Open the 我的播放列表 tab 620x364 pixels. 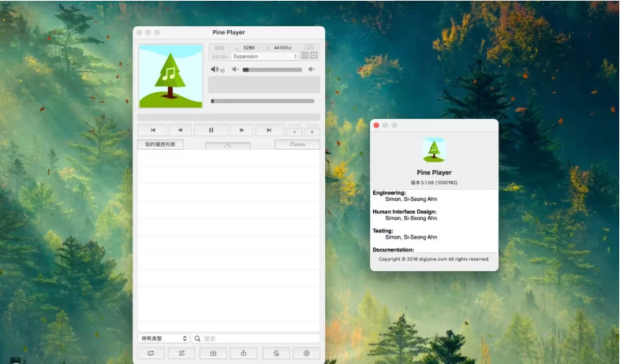point(160,144)
